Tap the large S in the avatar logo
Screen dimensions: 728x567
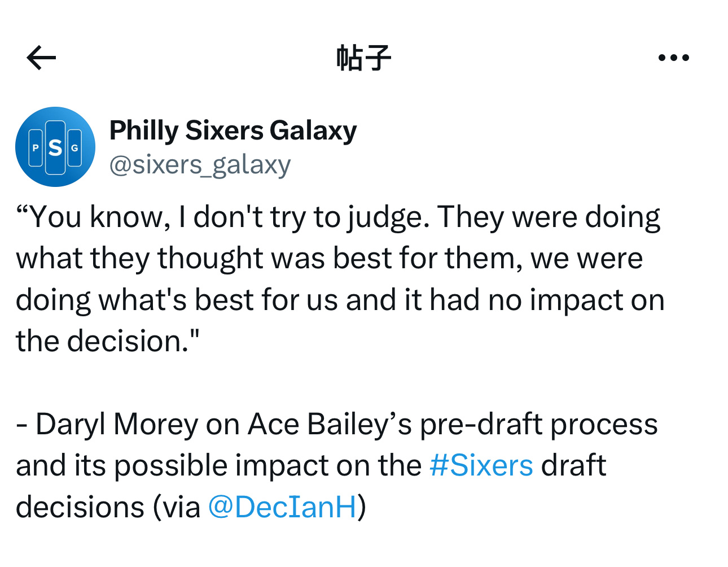[x=55, y=148]
